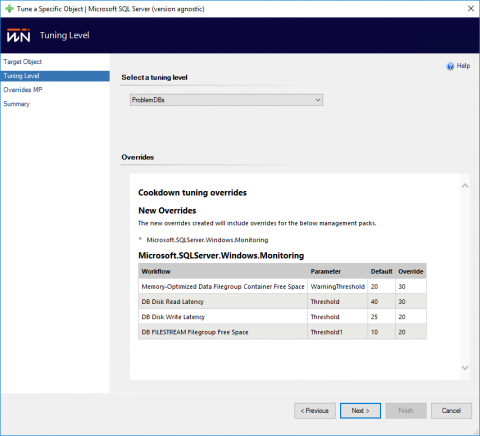Viewport: 480px width, 436px height.
Task: Click the Cookdown tuning overrides heading
Action: pyautogui.click(x=192, y=193)
